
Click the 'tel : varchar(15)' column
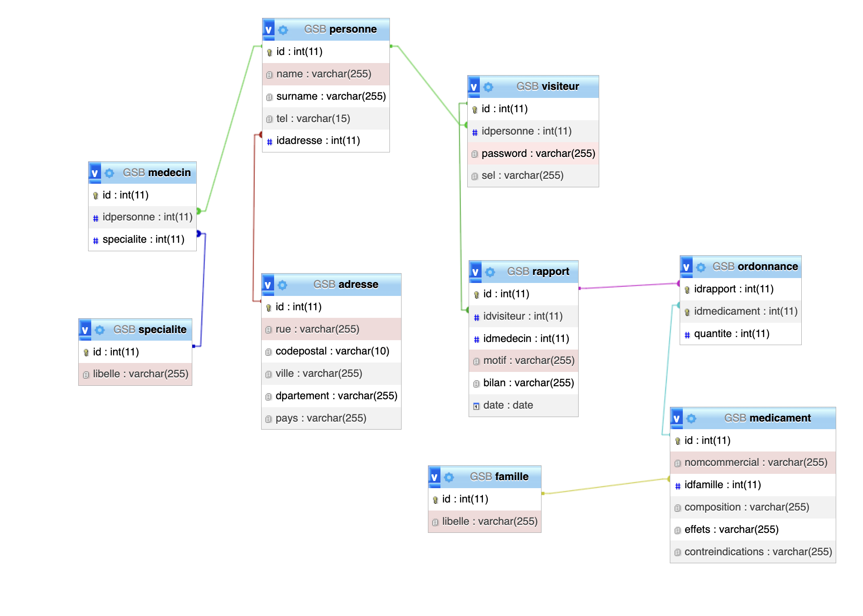[x=326, y=118]
